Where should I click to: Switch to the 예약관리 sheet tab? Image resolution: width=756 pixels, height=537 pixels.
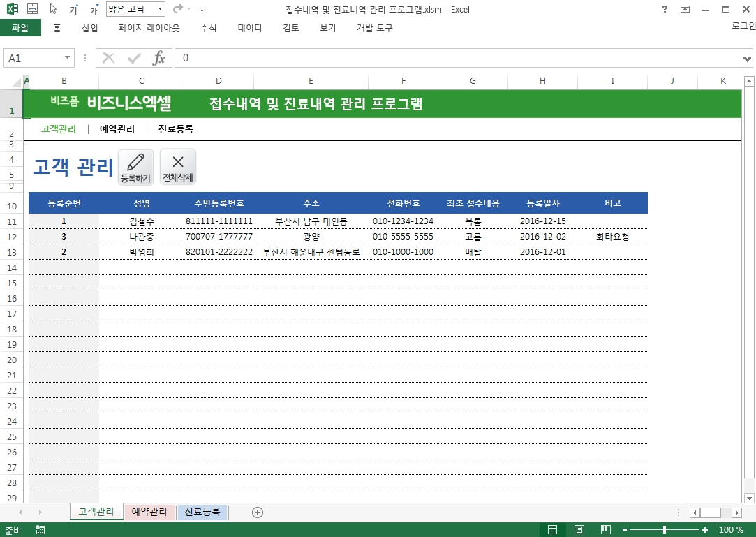point(149,512)
